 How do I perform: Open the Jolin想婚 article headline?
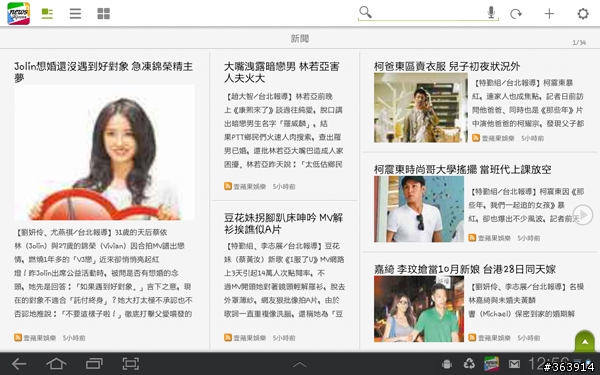click(x=104, y=72)
